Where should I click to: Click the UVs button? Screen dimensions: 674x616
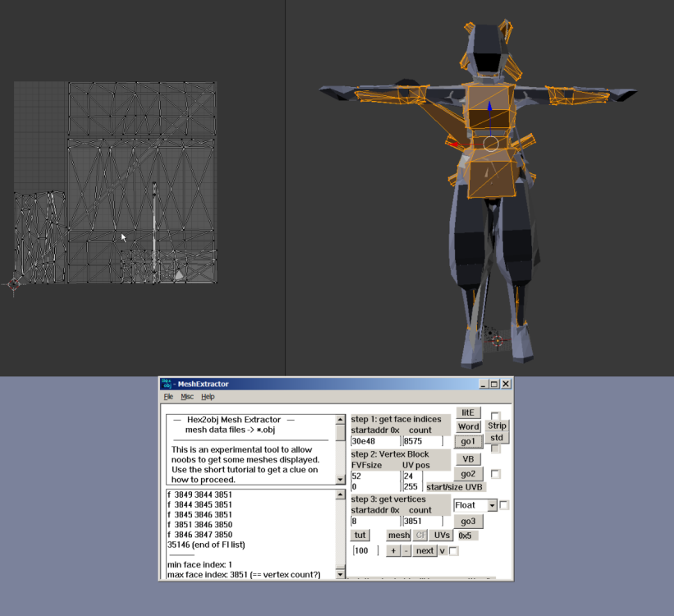click(442, 536)
